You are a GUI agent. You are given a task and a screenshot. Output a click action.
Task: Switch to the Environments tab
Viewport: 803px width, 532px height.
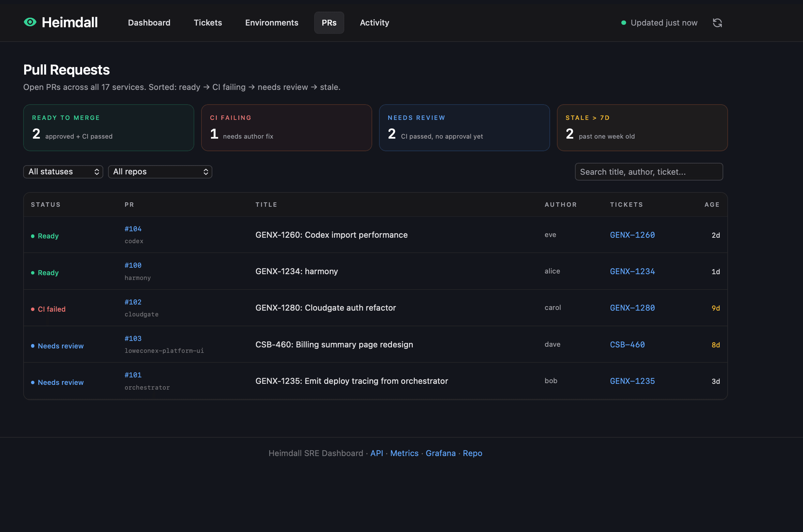[272, 22]
